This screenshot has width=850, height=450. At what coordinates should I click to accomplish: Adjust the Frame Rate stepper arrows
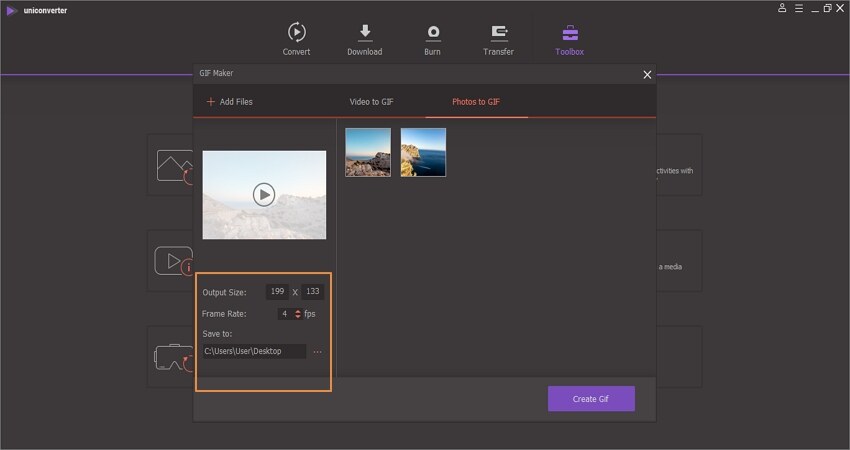coord(297,314)
